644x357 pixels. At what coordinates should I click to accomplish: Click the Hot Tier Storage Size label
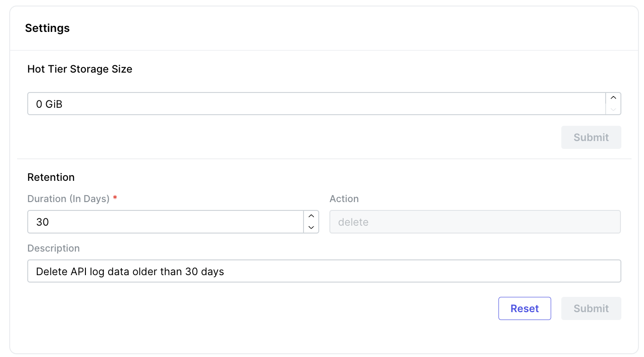80,69
